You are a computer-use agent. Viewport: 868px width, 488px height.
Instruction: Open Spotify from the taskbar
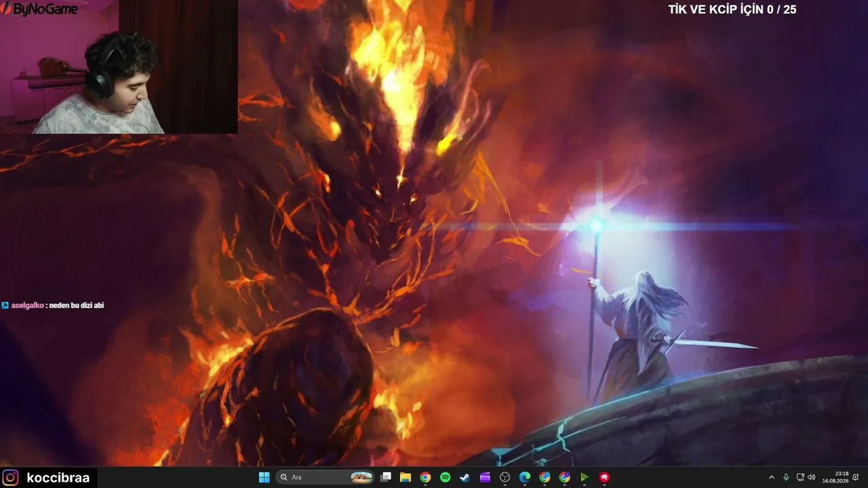coord(445,477)
